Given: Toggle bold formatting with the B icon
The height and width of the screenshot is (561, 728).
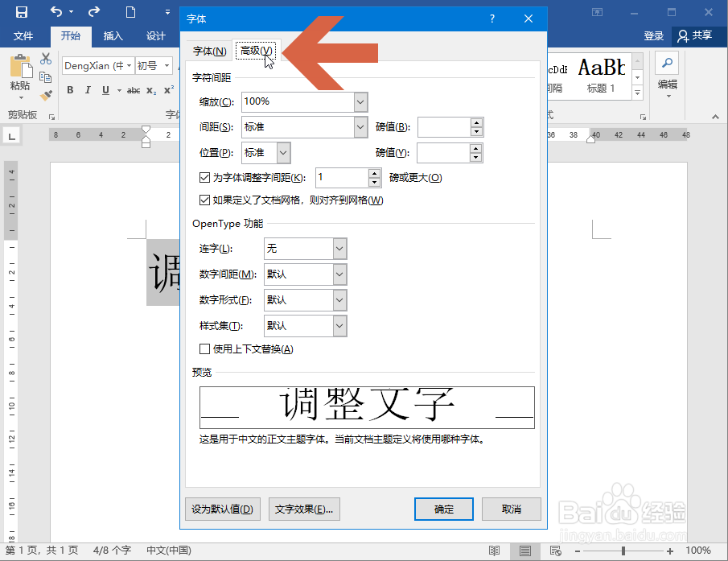Looking at the screenshot, I should (x=70, y=90).
